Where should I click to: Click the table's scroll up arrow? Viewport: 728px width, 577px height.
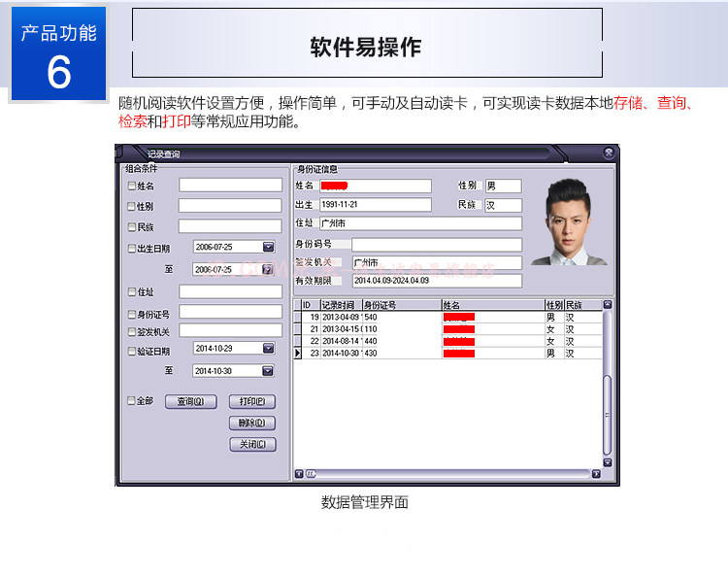pos(608,305)
